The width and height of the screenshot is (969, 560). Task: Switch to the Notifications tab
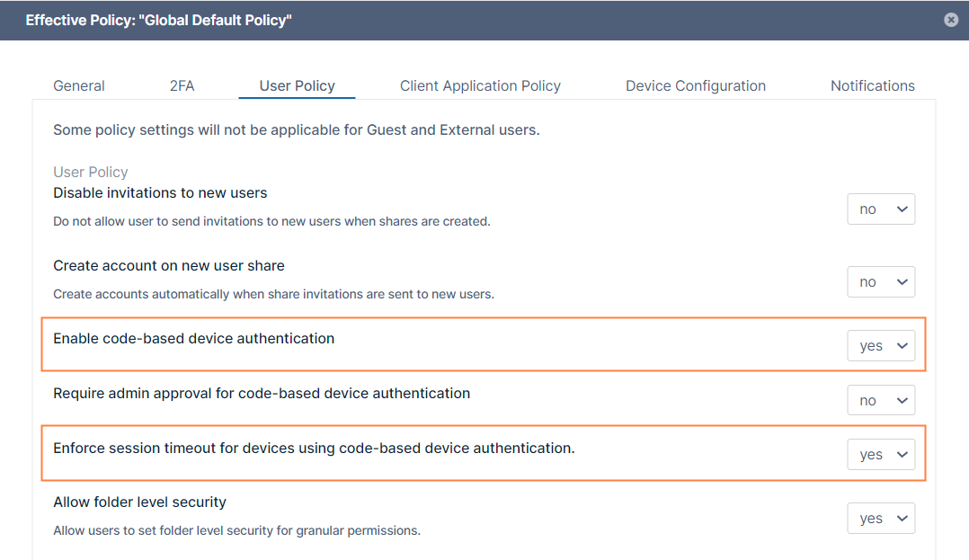tap(872, 85)
